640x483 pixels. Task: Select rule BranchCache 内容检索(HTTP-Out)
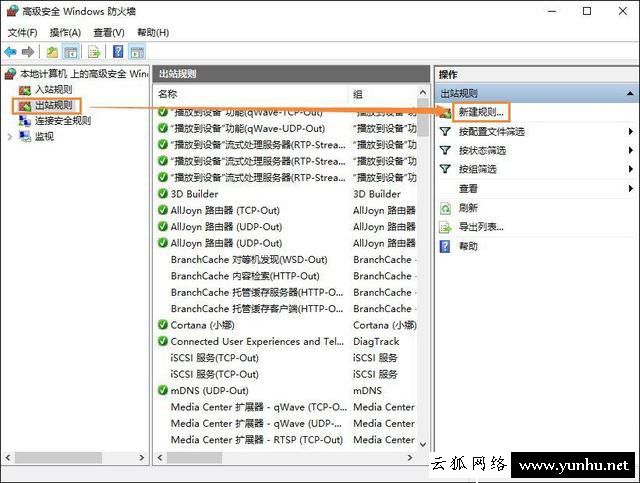pos(245,276)
